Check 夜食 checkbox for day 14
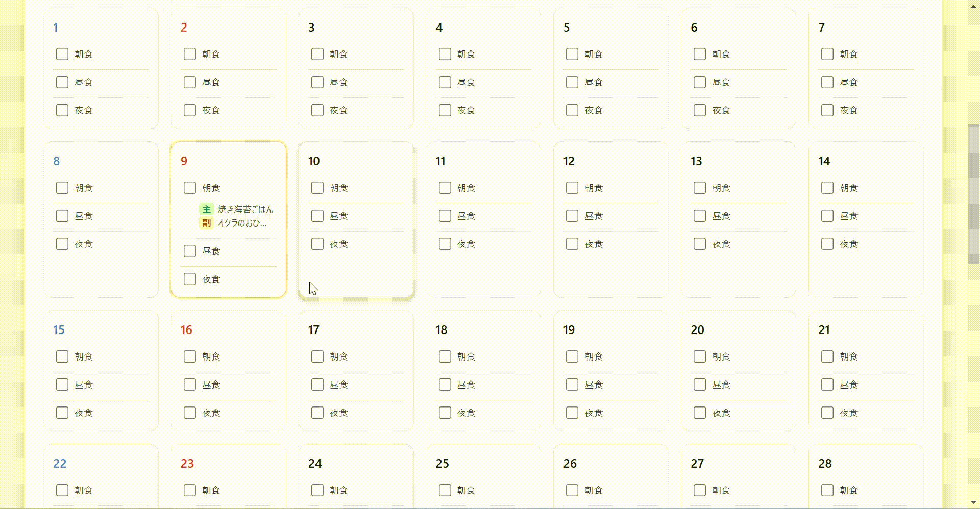Screen dimensions: 980x509 pos(827,244)
